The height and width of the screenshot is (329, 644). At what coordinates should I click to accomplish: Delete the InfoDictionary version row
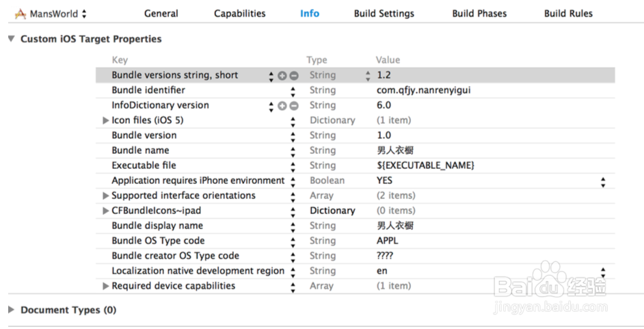294,106
